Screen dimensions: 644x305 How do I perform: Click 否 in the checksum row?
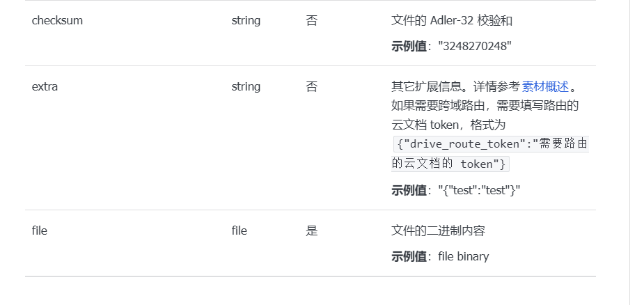(311, 21)
